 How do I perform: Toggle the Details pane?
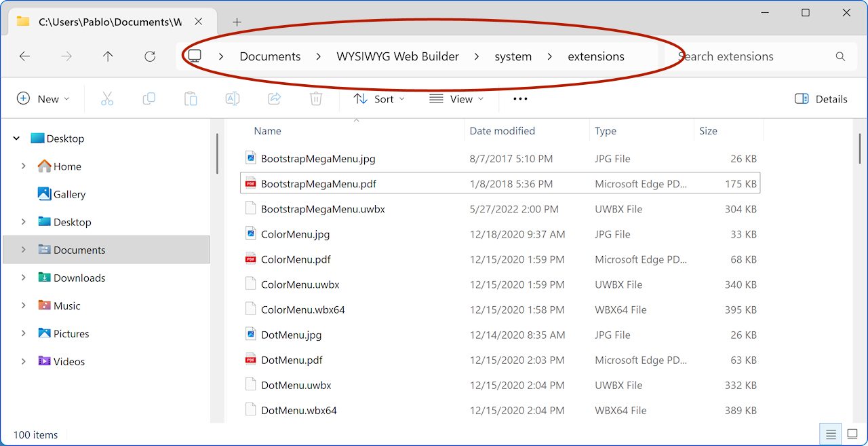coord(821,99)
